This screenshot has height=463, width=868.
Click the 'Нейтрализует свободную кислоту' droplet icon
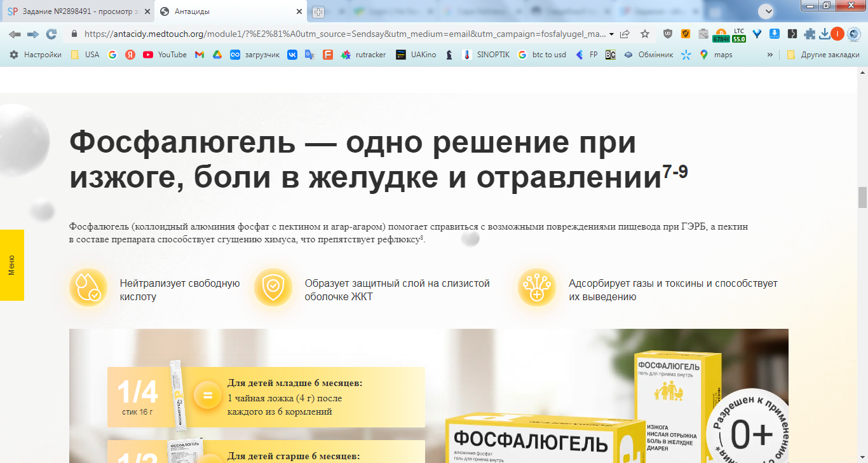click(88, 287)
